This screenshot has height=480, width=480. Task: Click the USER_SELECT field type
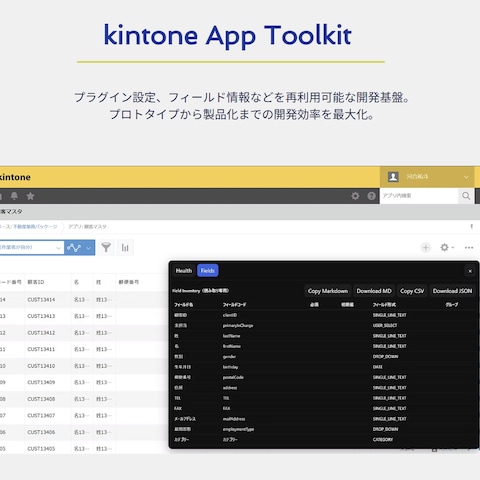click(x=385, y=326)
